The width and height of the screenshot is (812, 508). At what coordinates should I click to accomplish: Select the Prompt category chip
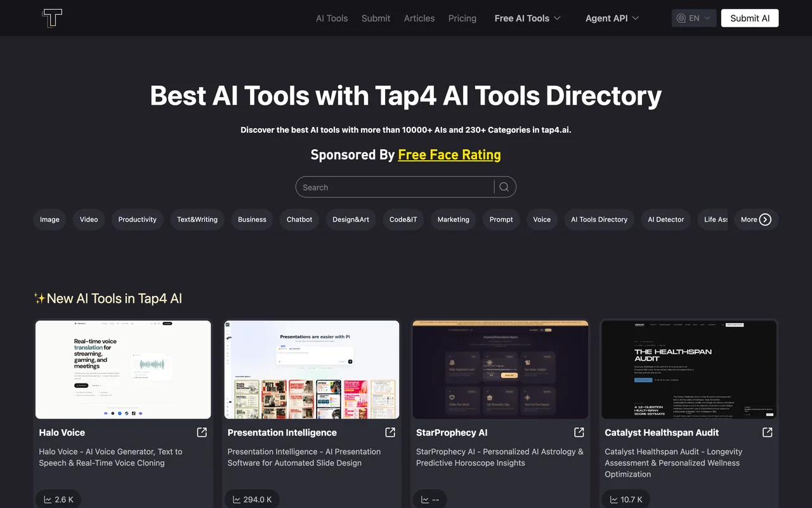(501, 220)
